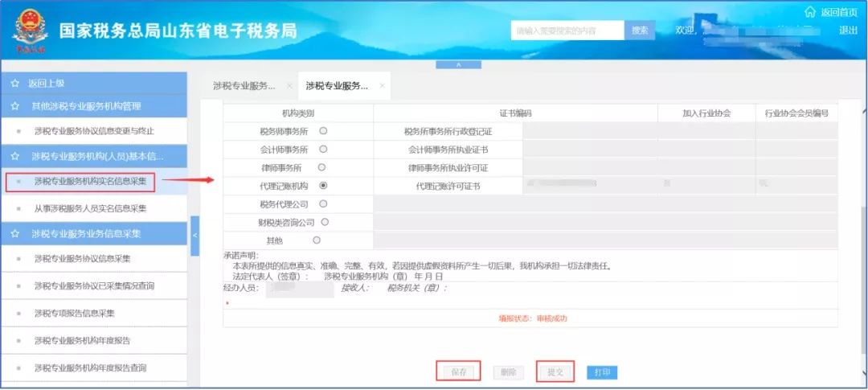Select the 财税类咨询公司 radio button
This screenshot has height=390, width=868.
click(325, 222)
